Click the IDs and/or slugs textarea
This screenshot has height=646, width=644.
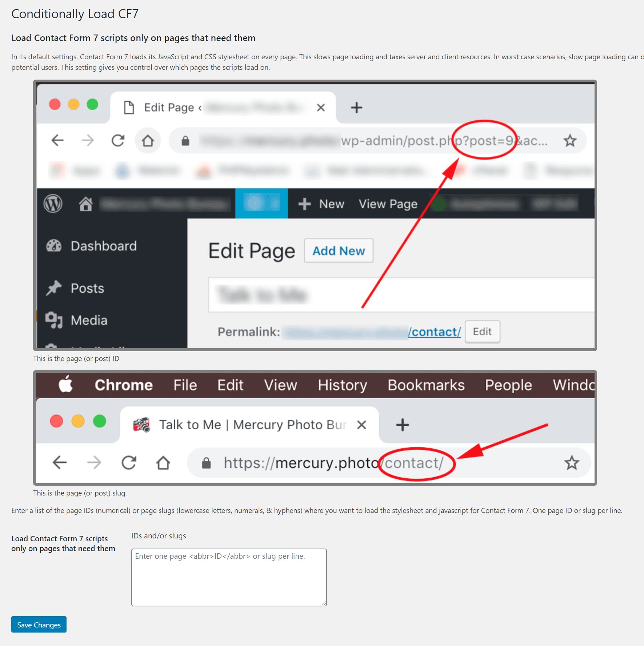click(229, 577)
